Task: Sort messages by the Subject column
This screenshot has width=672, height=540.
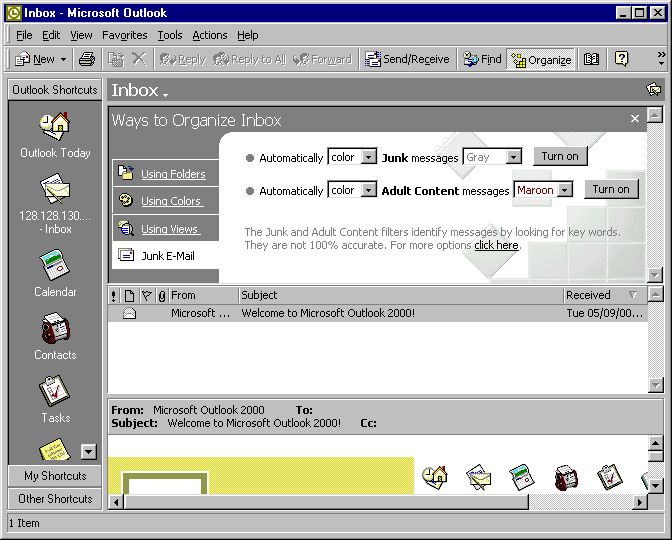Action: coord(400,295)
